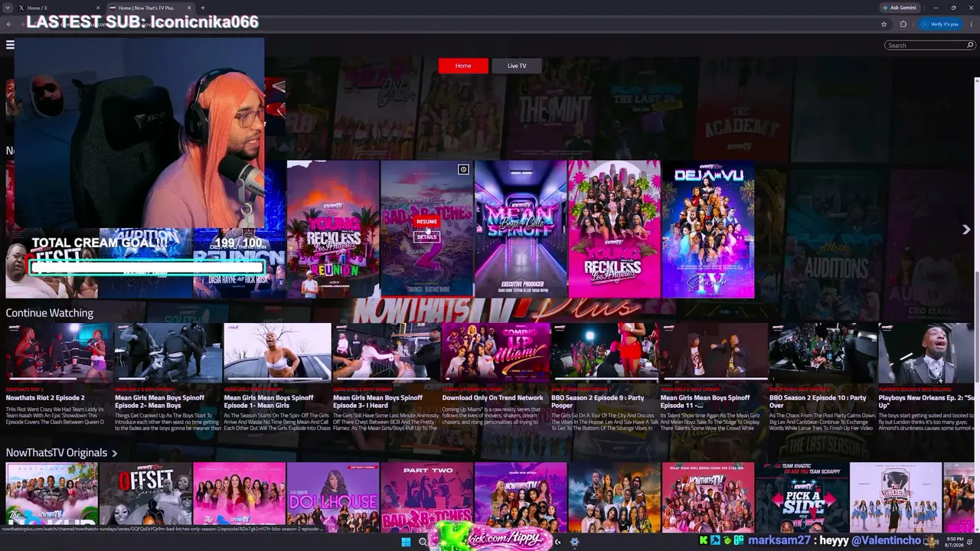Viewport: 980px width, 551px height.
Task: Open a new browser tab
Action: [203, 8]
